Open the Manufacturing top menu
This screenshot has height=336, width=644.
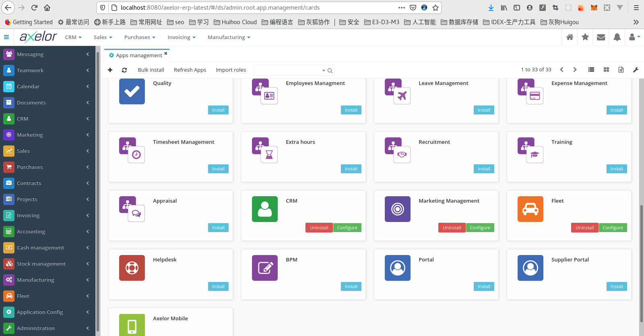point(229,37)
